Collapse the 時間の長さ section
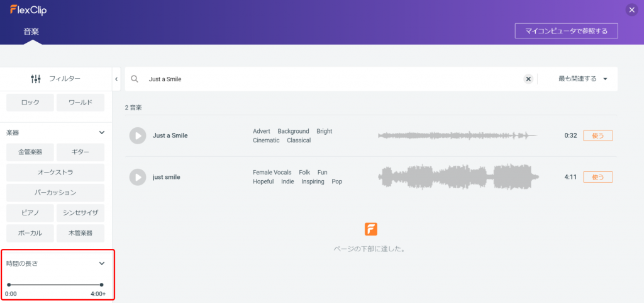This screenshot has width=644, height=303. point(102,263)
